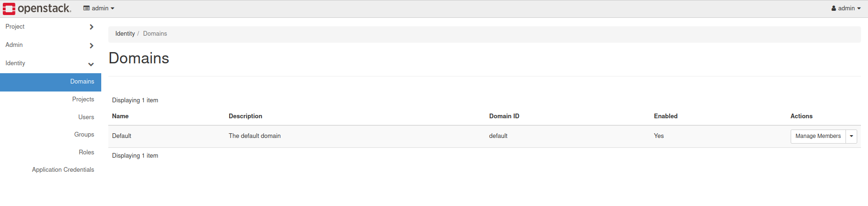Click the OpenStack logo
Image resolution: width=868 pixels, height=206 pixels.
(37, 8)
